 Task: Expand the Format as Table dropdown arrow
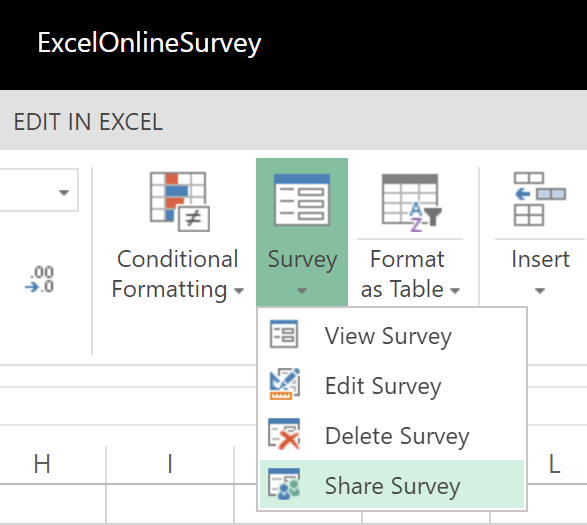[455, 290]
